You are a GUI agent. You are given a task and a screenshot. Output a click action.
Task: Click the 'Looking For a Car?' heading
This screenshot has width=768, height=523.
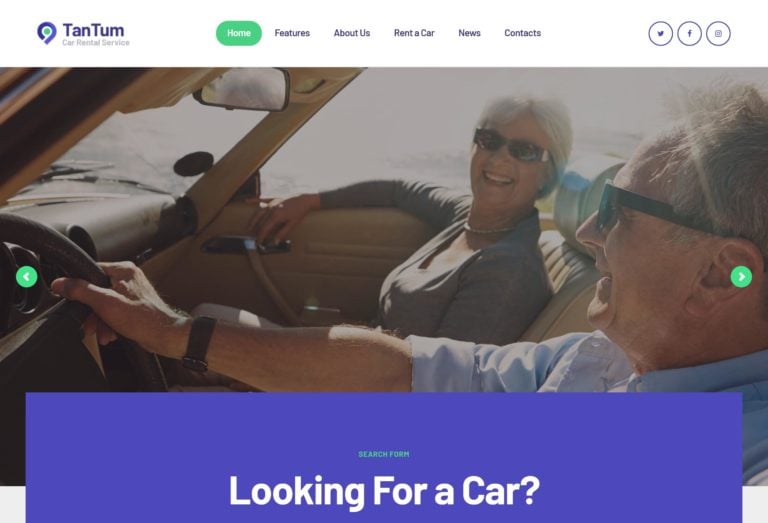[x=384, y=490]
